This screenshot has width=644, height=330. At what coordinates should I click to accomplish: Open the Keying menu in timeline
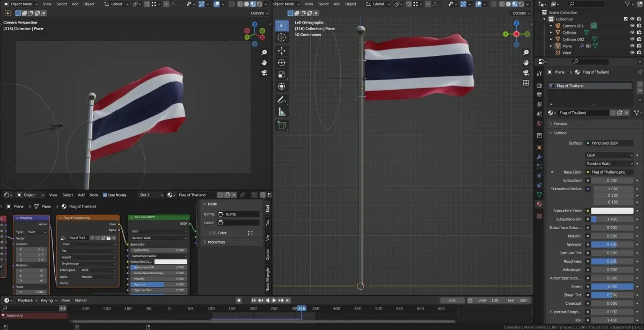(x=48, y=300)
